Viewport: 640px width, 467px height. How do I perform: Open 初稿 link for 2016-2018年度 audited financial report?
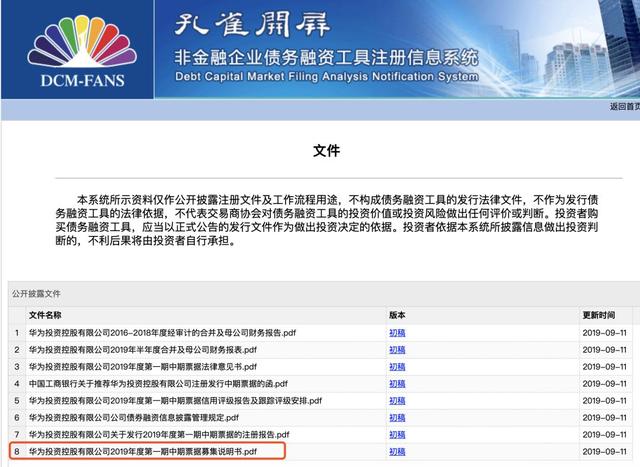tap(397, 333)
